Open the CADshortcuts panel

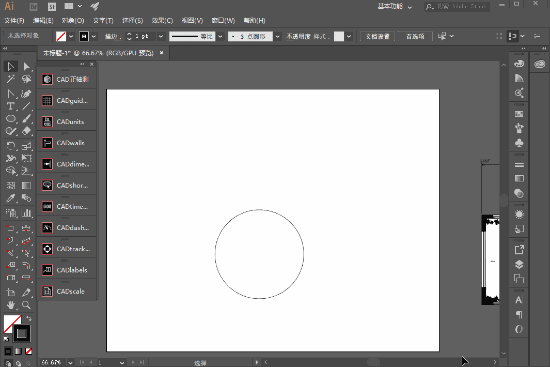pyautogui.click(x=67, y=185)
